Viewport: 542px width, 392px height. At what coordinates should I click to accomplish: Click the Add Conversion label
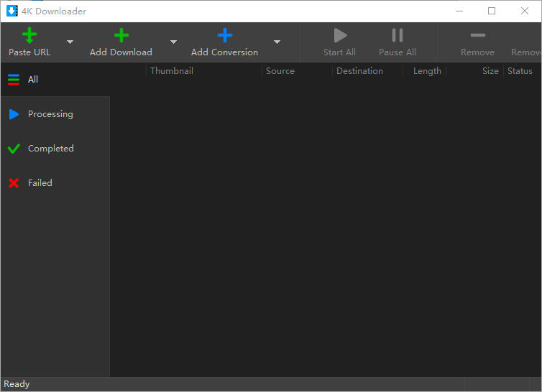(x=225, y=52)
